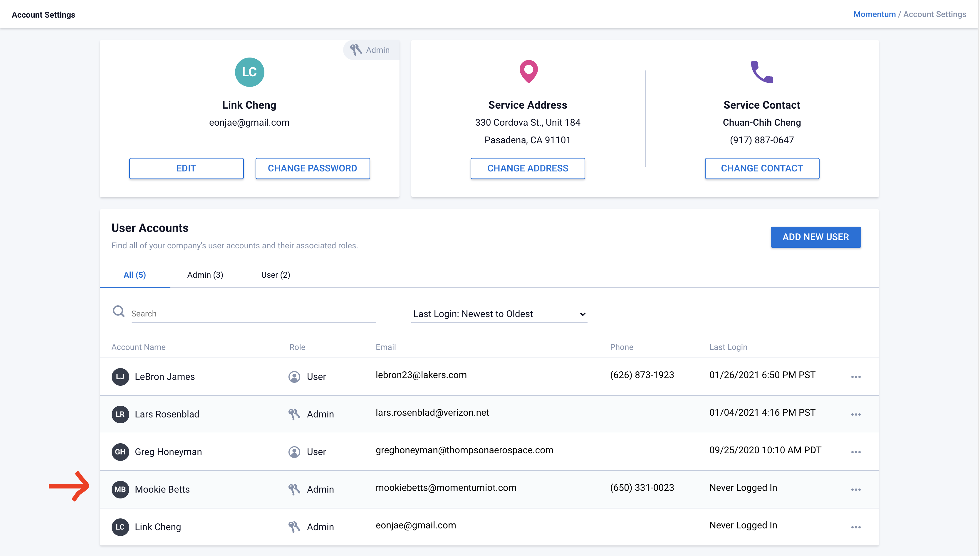Open the options menu for LeBron James
The image size is (980, 556).
pyautogui.click(x=855, y=377)
